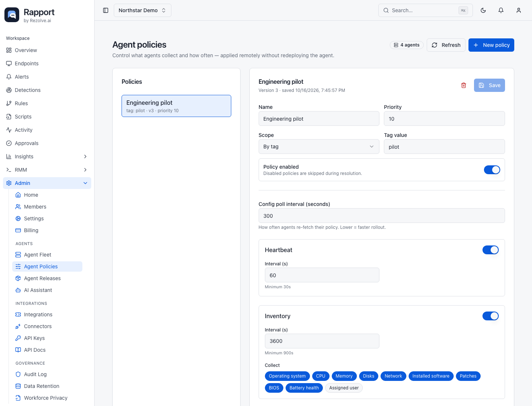Deselect the Installed software chip

pyautogui.click(x=431, y=376)
